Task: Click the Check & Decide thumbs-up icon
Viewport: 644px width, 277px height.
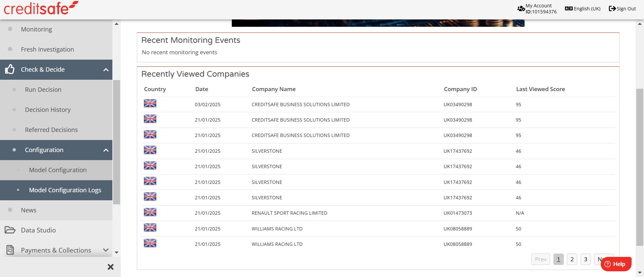Action: click(10, 69)
